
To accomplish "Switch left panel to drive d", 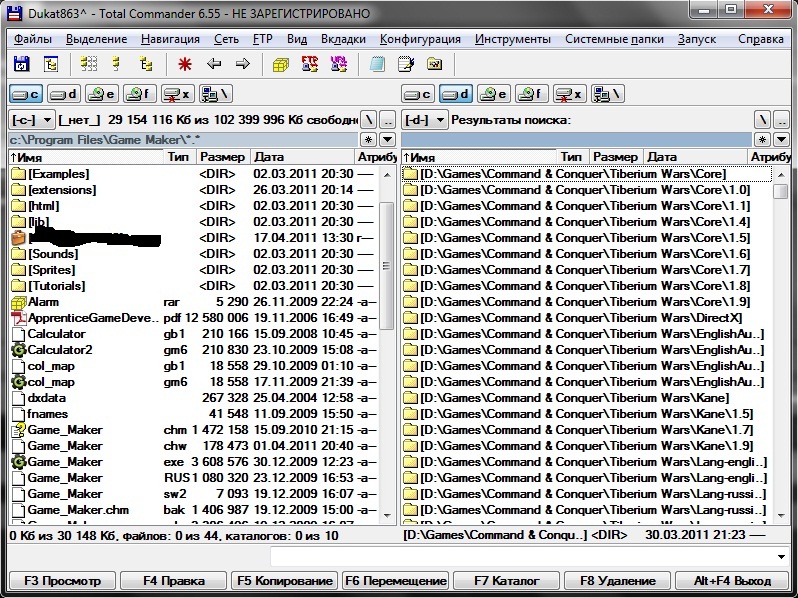I will click(x=64, y=94).
